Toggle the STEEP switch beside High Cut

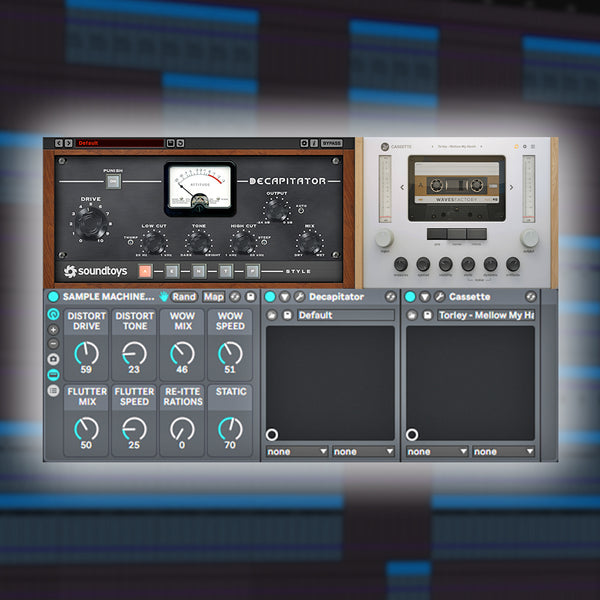[x=264, y=243]
